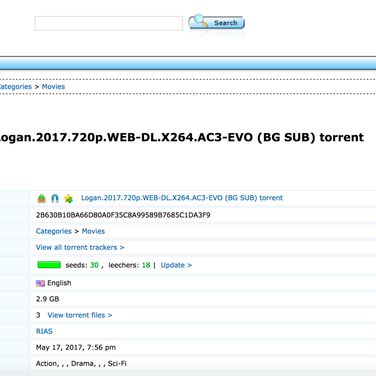376x376 pixels.
Task: Click the seeds count 30
Action: point(94,265)
